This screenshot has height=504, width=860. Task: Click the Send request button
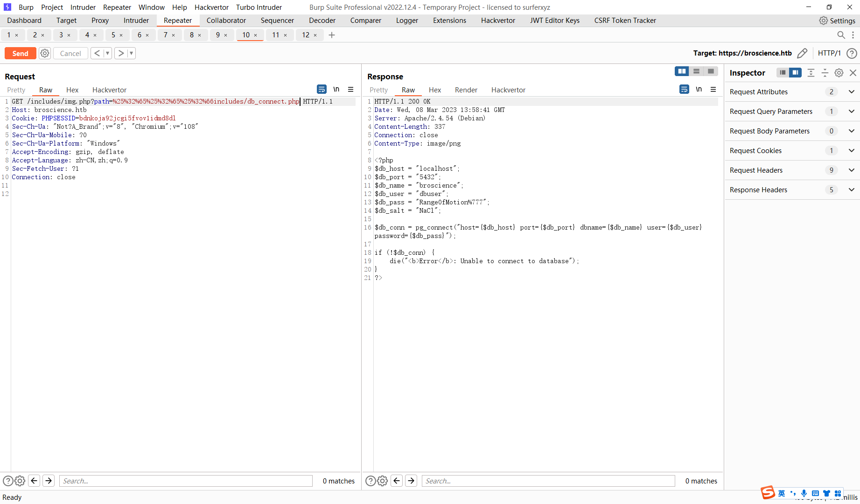click(x=20, y=53)
